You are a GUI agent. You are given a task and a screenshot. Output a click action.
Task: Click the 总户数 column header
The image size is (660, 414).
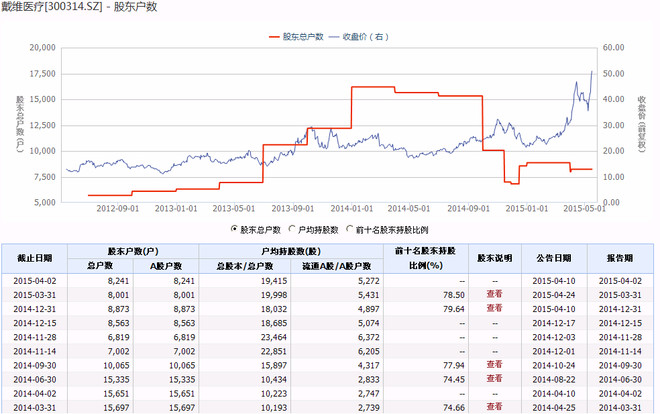point(100,266)
